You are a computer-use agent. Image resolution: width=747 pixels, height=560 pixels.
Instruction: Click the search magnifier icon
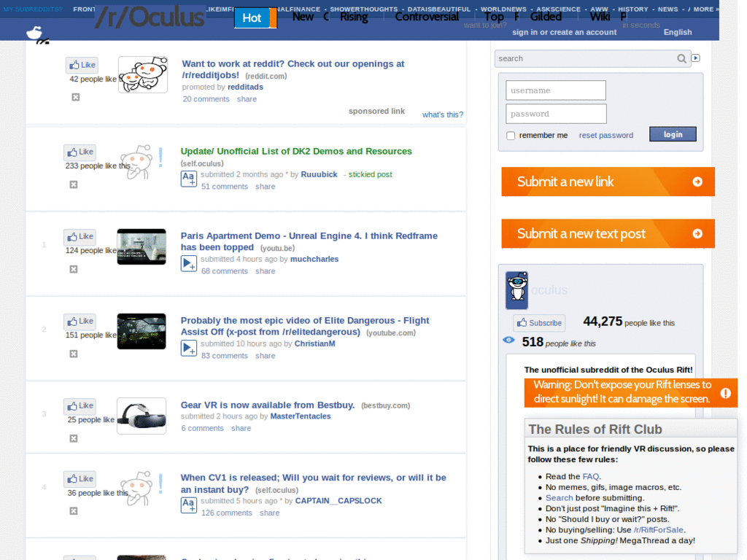(682, 58)
